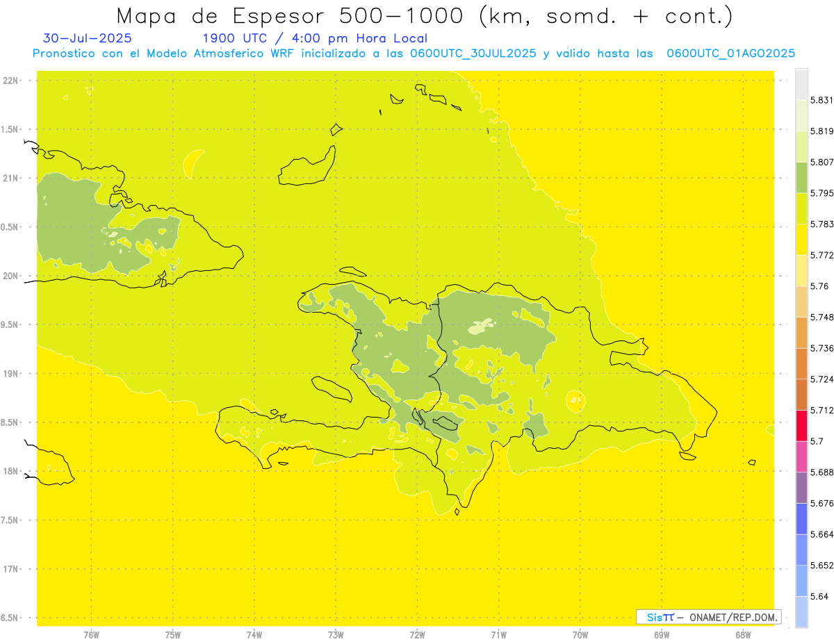Click the colorbar value '5.712'

coord(821,411)
